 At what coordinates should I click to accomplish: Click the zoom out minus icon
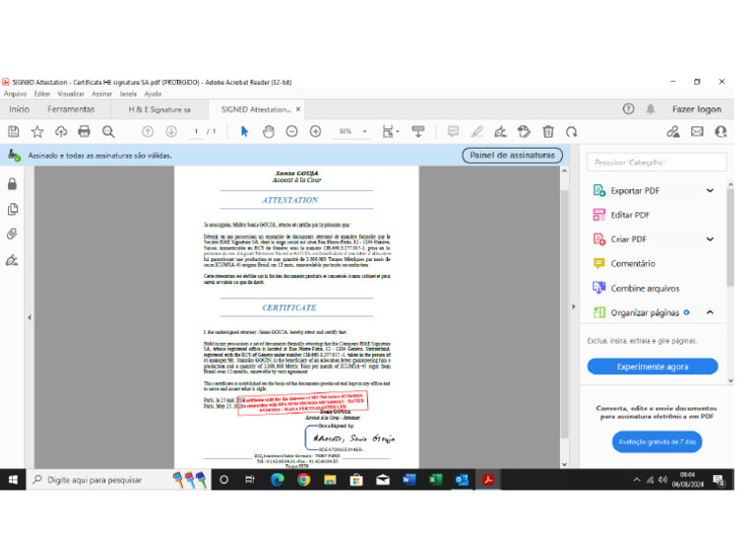coord(291,131)
